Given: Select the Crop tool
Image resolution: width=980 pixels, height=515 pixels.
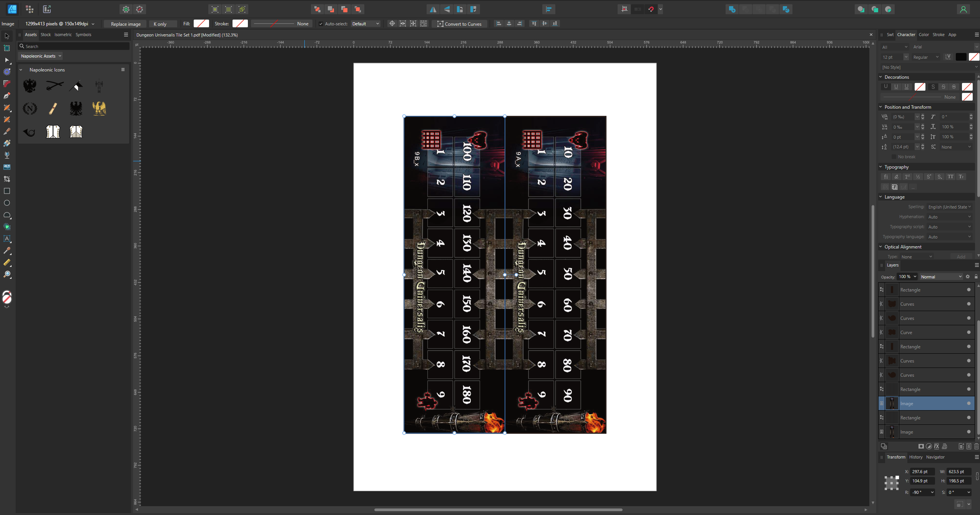Looking at the screenshot, I should 7,179.
